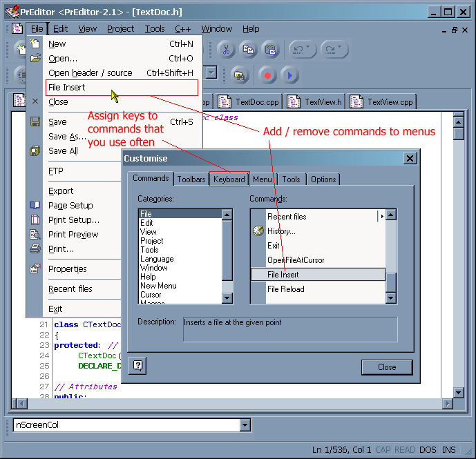This screenshot has height=459, width=476.
Task: Click the X icon beside Close menu item
Action: [x=35, y=101]
